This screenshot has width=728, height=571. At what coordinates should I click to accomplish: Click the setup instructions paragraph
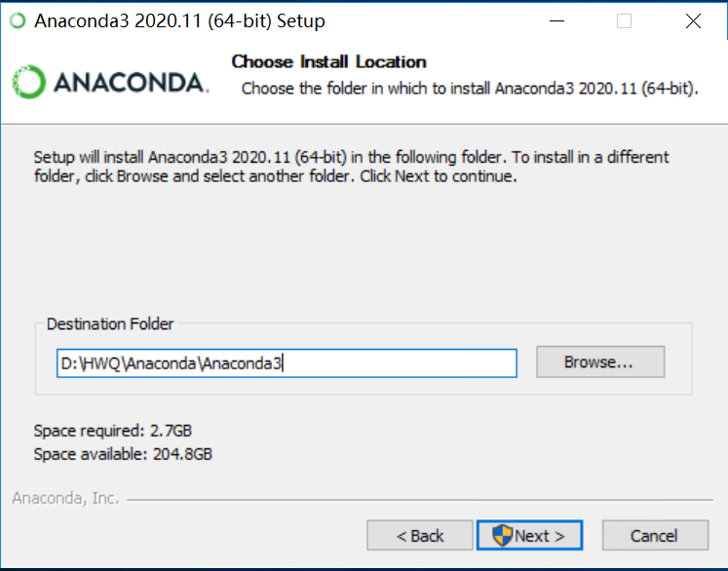(x=351, y=168)
